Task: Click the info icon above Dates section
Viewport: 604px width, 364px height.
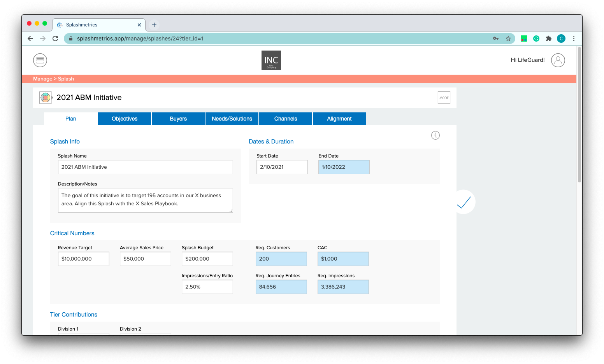Action: click(435, 135)
